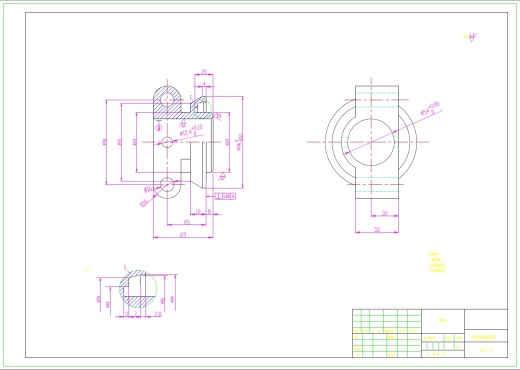Click the 32 dimension under the right view

coord(385,213)
